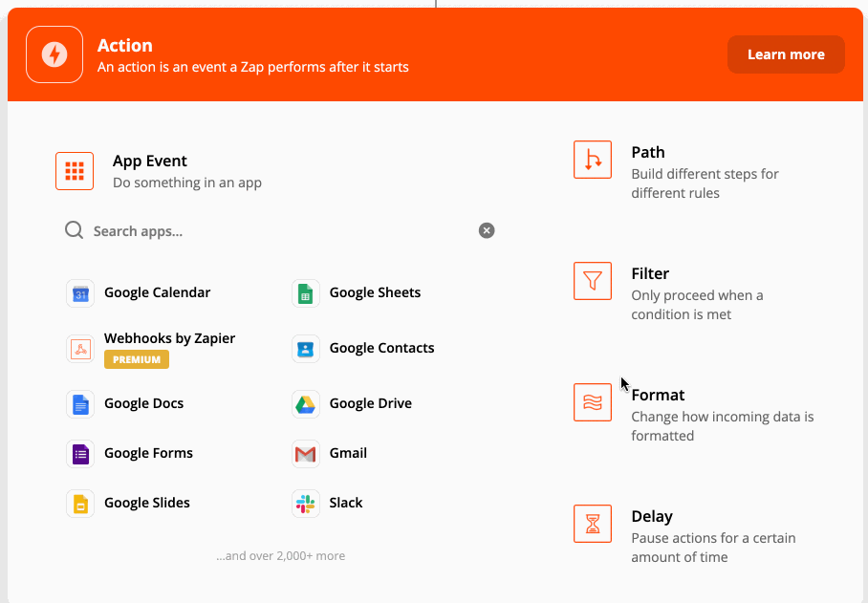The width and height of the screenshot is (868, 603).
Task: Click 'Do something in an app' text
Action: tap(187, 183)
